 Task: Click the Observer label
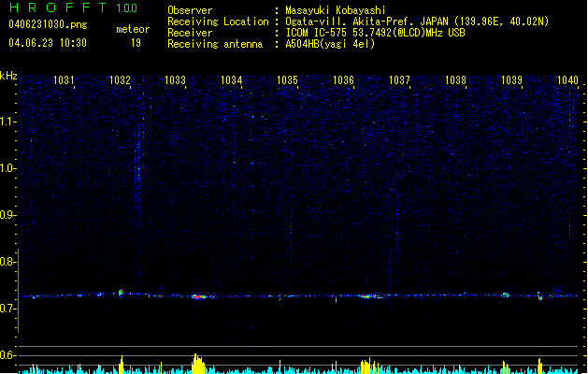click(x=190, y=10)
